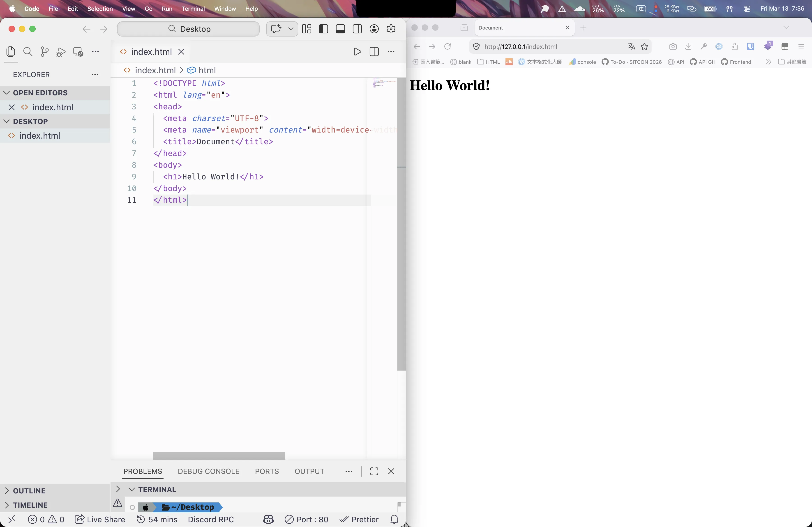
Task: Run the index.html file with the play button
Action: point(357,52)
